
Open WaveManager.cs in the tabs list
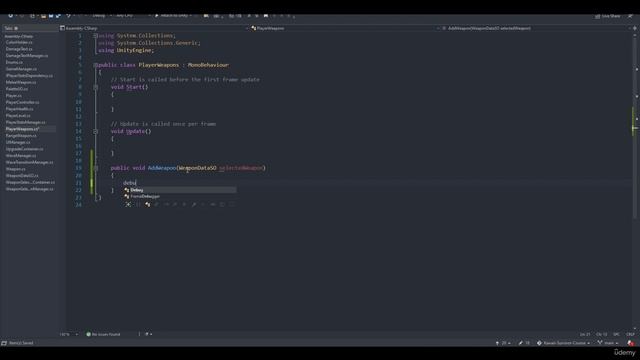point(21,156)
